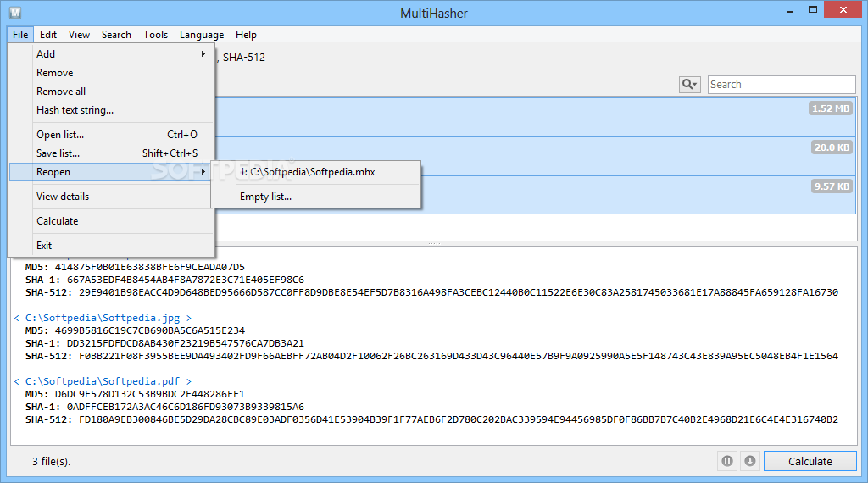Open the Help menu
Image resolution: width=868 pixels, height=483 pixels.
click(246, 34)
